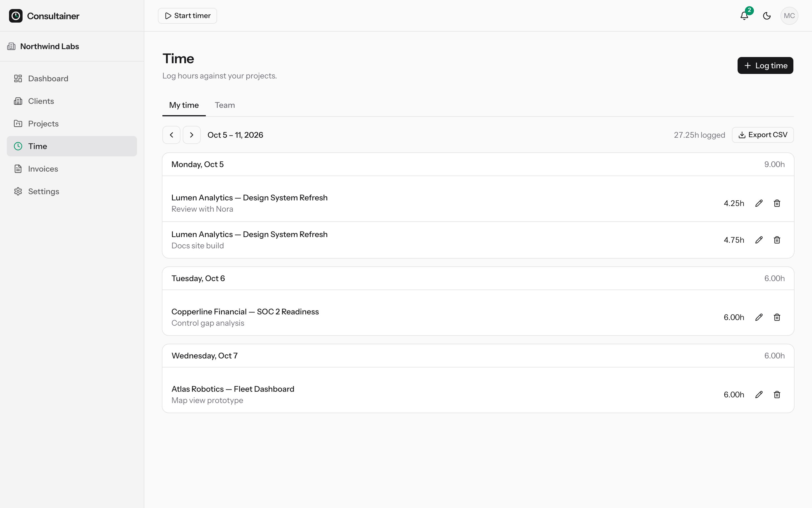Edit the Map view prototype entry
Image resolution: width=812 pixels, height=508 pixels.
tap(759, 395)
